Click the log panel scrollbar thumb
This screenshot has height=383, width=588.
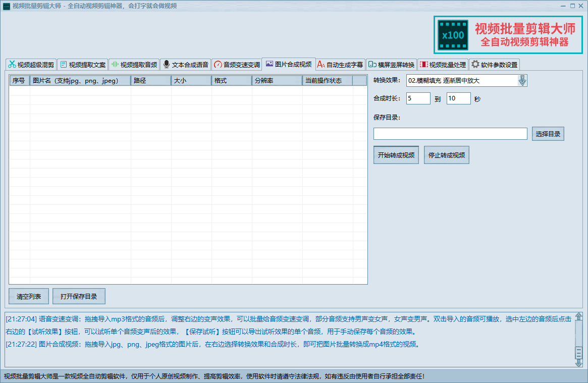[x=578, y=352]
